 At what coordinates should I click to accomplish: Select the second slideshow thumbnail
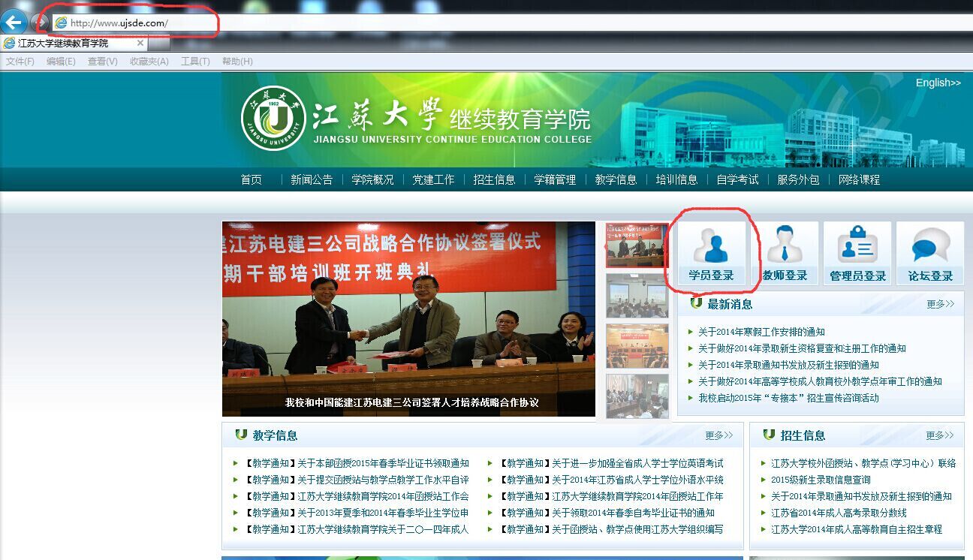(637, 296)
